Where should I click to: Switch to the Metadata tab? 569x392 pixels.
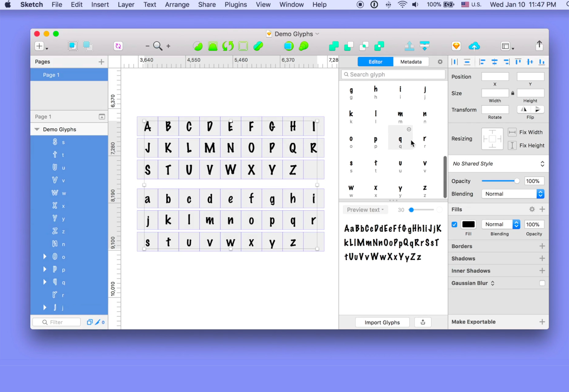tap(411, 62)
